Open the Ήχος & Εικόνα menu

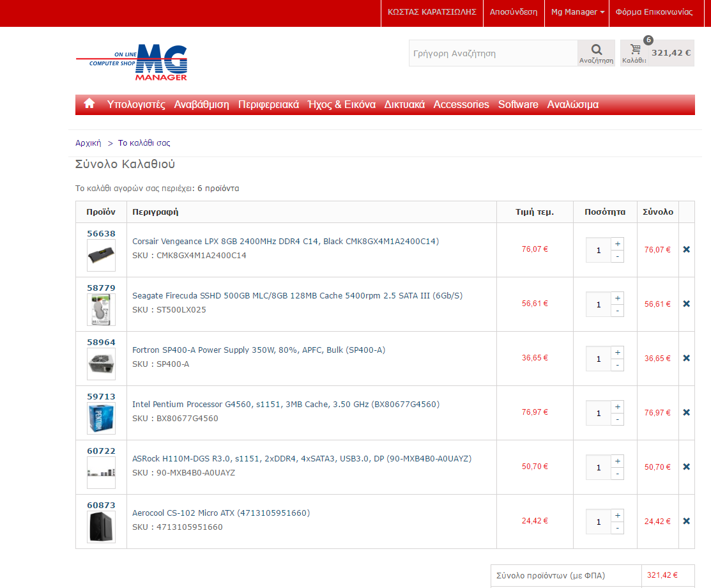coord(341,104)
